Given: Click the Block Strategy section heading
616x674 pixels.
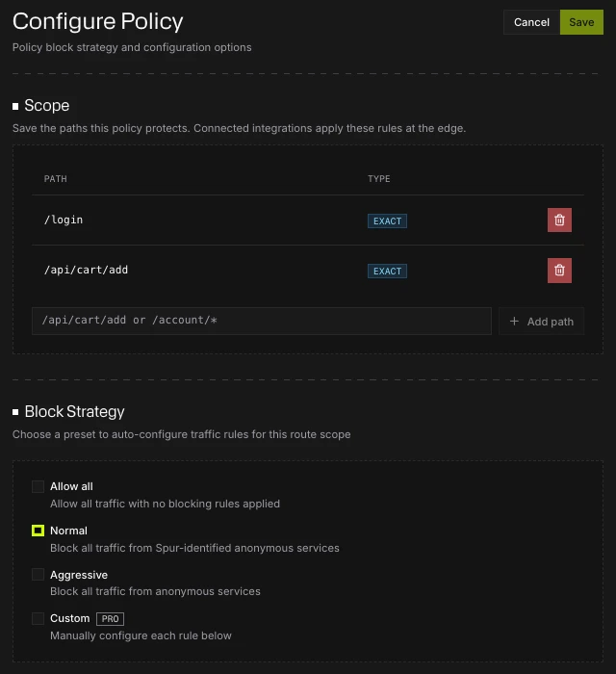Looking at the screenshot, I should coord(75,412).
